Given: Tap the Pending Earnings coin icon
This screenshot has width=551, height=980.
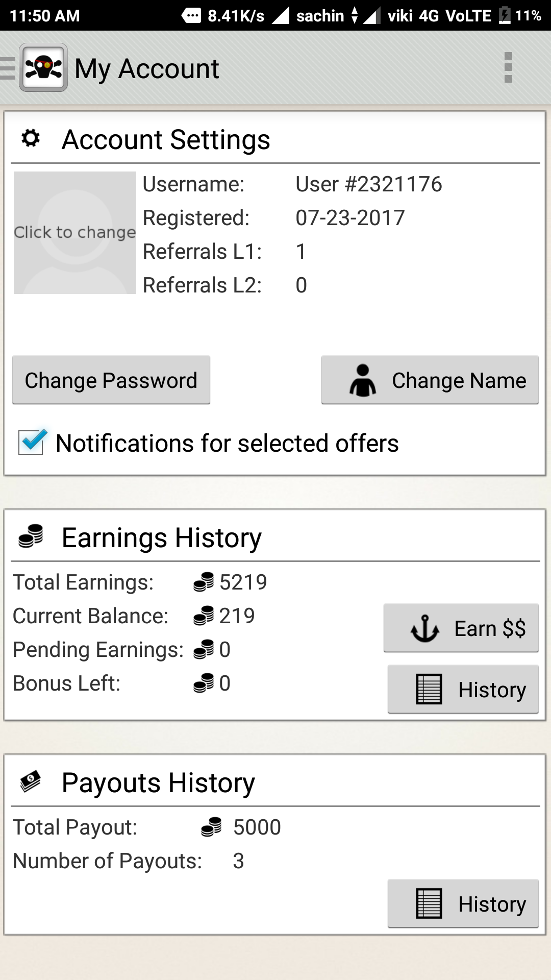Looking at the screenshot, I should pyautogui.click(x=204, y=649).
